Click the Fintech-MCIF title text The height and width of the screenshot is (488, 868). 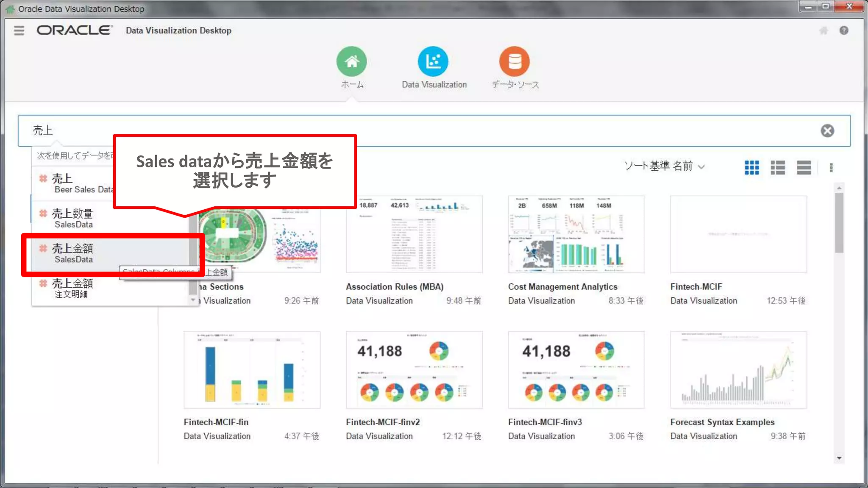(x=696, y=287)
